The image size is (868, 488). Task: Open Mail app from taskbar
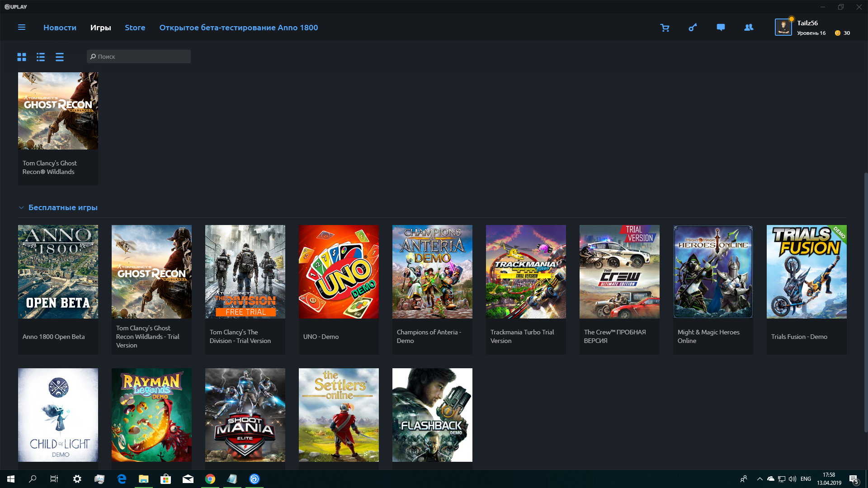pyautogui.click(x=188, y=479)
